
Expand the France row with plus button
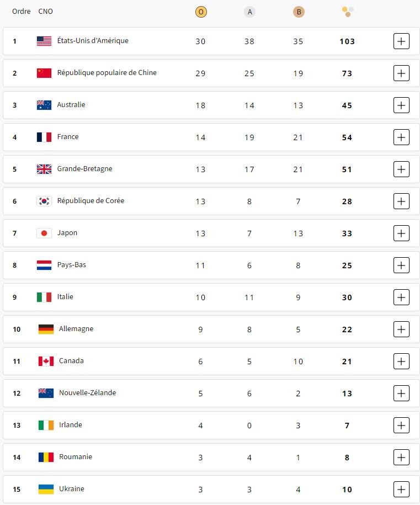[x=401, y=137]
